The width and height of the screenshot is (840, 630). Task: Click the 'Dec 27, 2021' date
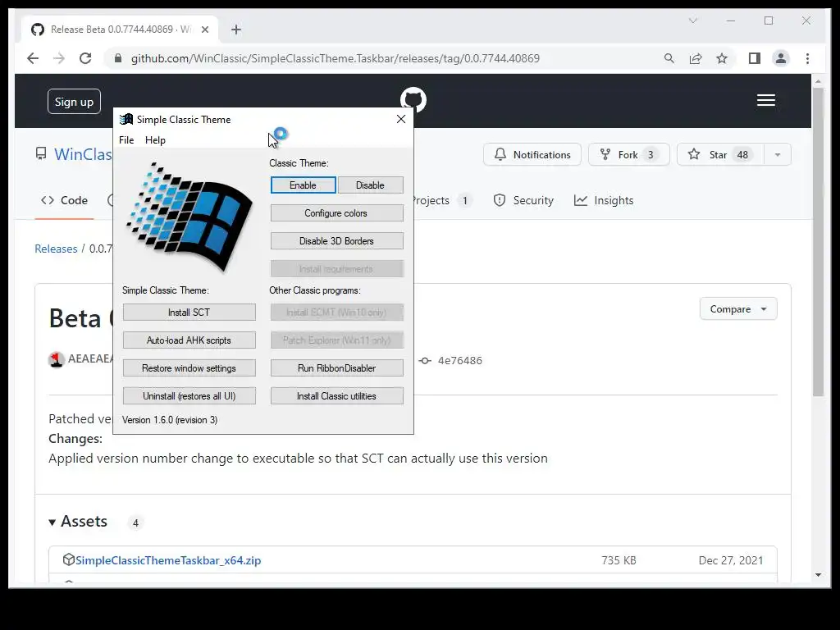click(x=731, y=560)
